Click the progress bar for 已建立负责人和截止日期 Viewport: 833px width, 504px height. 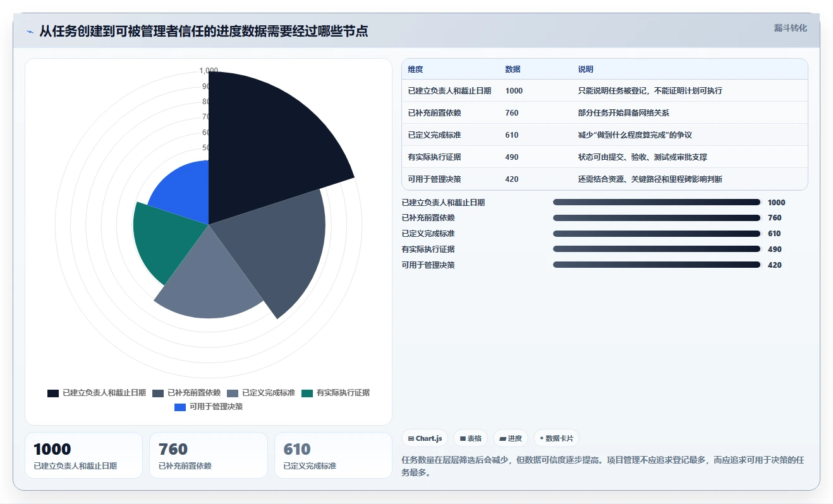657,202
